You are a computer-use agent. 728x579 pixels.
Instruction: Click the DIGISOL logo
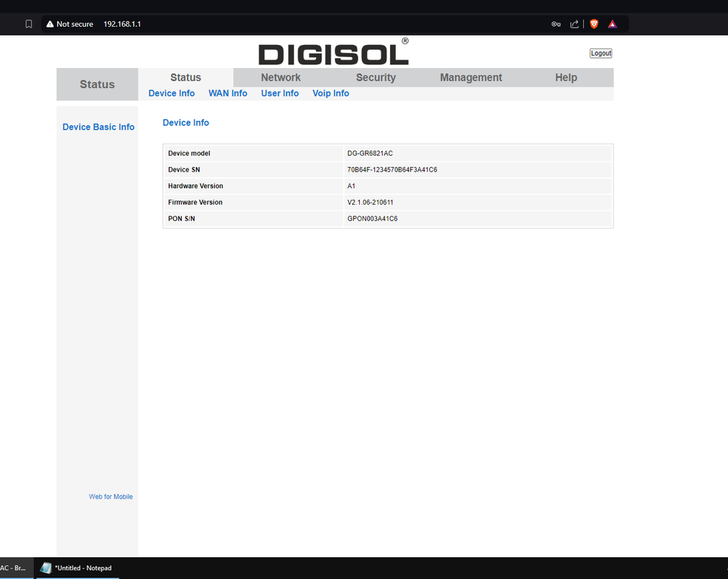point(333,53)
